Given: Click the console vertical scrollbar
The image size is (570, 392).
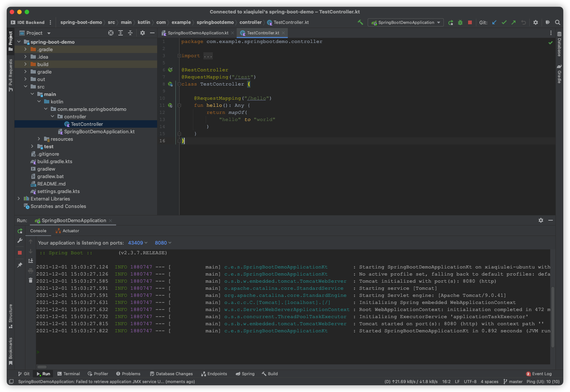Looking at the screenshot, I should 553,317.
